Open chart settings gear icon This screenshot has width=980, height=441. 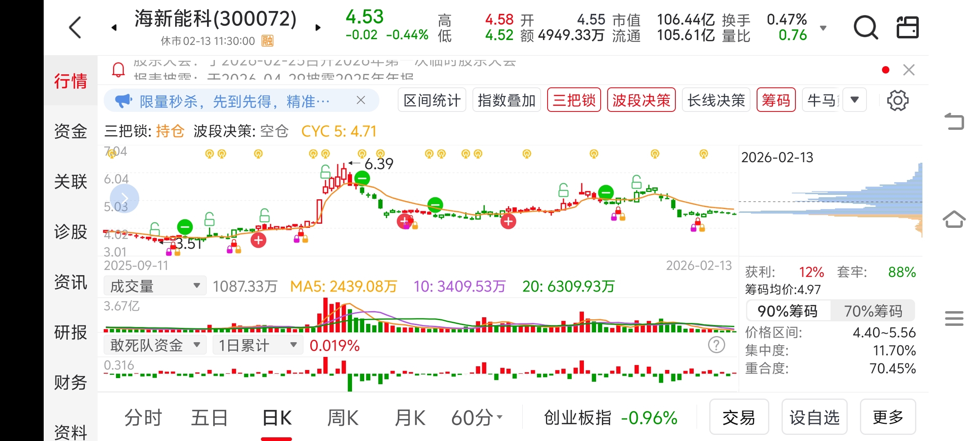[898, 100]
